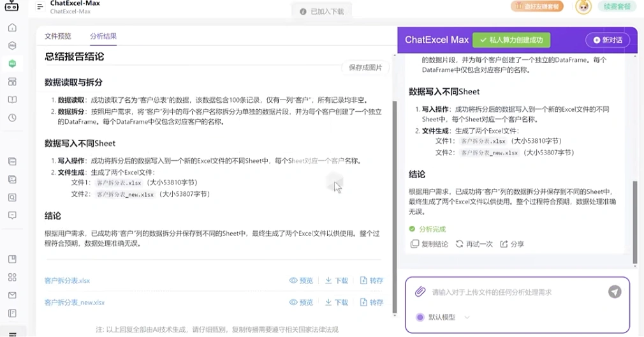Screen dimensions: 644x337
Task: Click the retry refresh icon
Action: [459, 244]
